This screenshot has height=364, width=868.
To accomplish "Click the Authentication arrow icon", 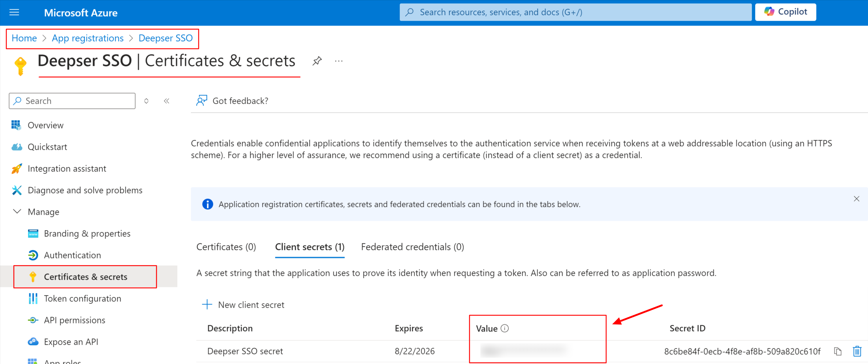I will 33,255.
